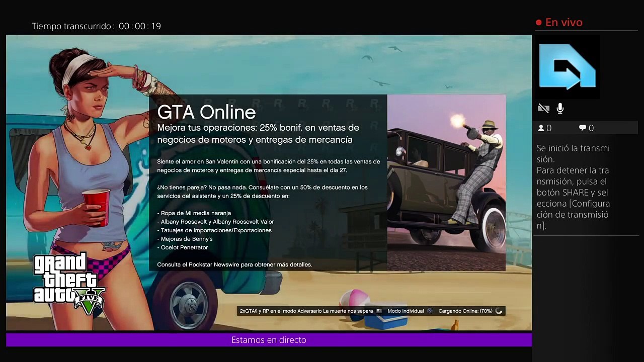
Task: Click the Tiempo transcurrido timer
Action: [x=97, y=26]
